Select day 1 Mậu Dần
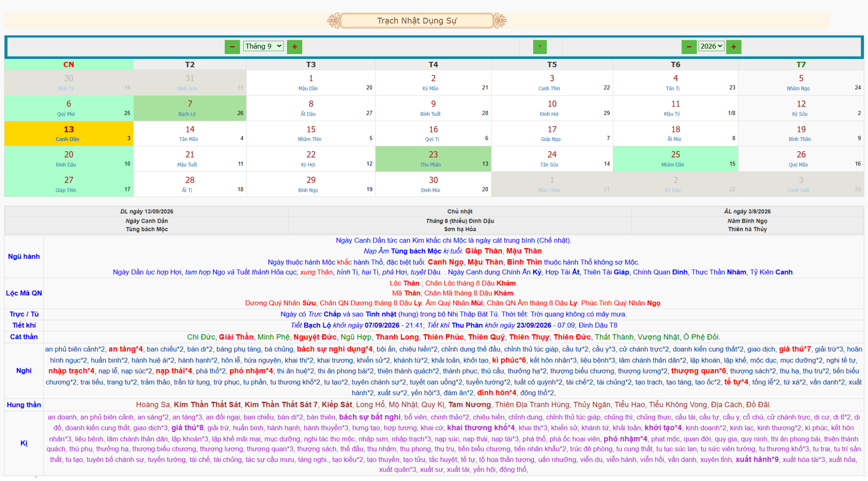 [311, 83]
